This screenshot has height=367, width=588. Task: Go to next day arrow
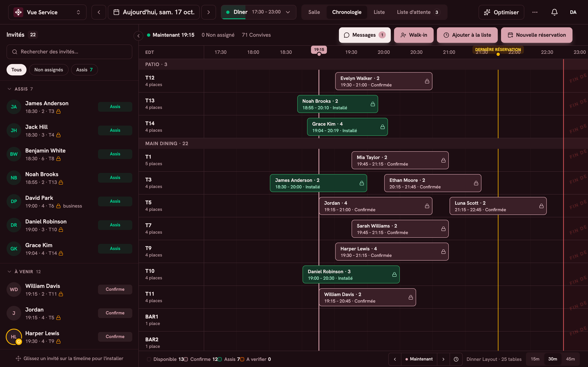point(208,12)
